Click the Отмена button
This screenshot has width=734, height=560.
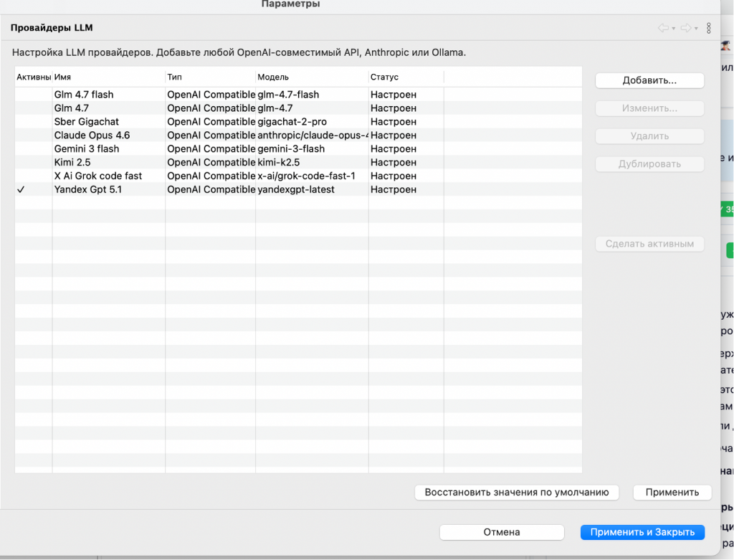point(501,532)
